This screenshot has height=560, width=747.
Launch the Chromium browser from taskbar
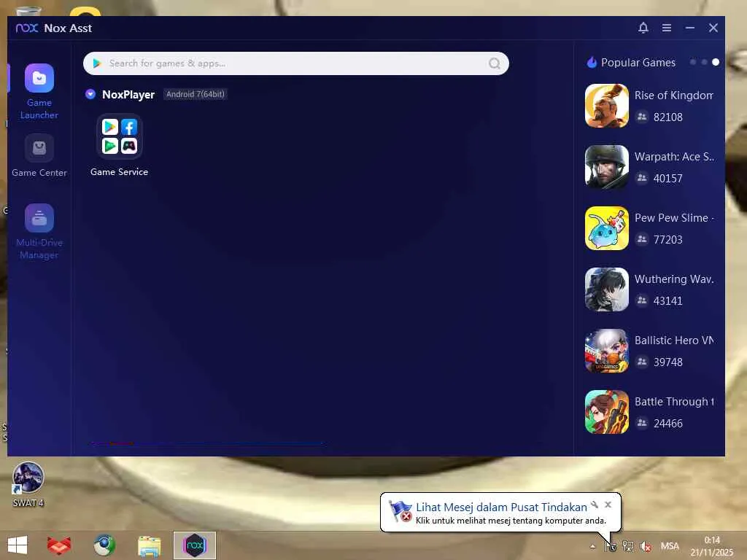pos(104,545)
